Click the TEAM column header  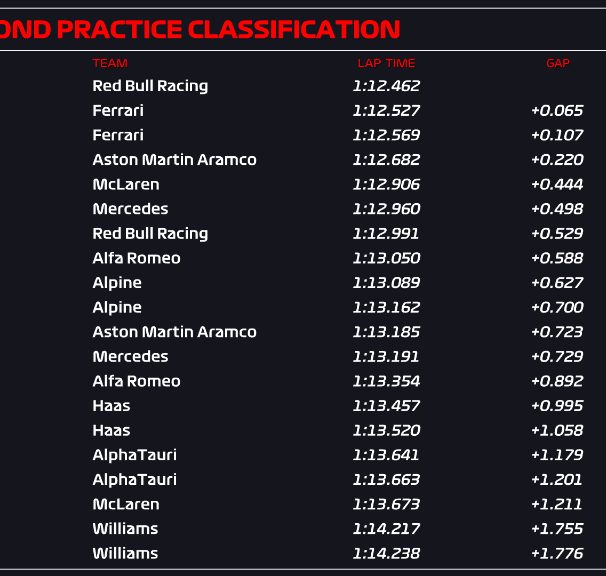pyautogui.click(x=110, y=63)
